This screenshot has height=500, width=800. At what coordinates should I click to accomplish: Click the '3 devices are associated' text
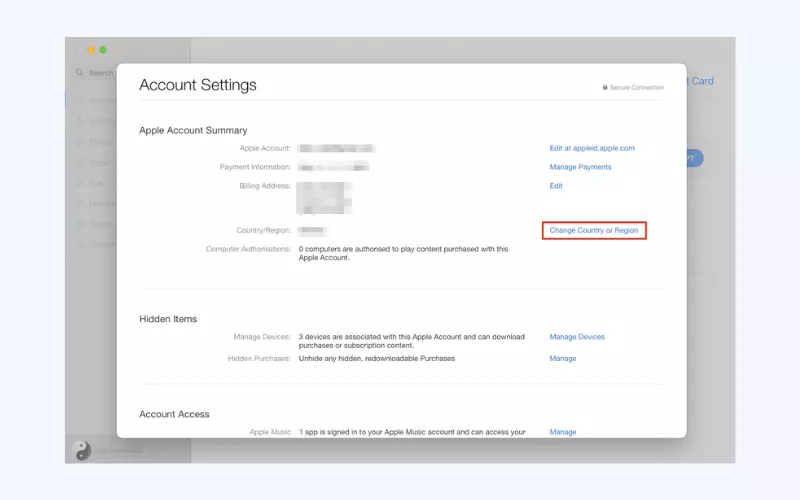411,341
